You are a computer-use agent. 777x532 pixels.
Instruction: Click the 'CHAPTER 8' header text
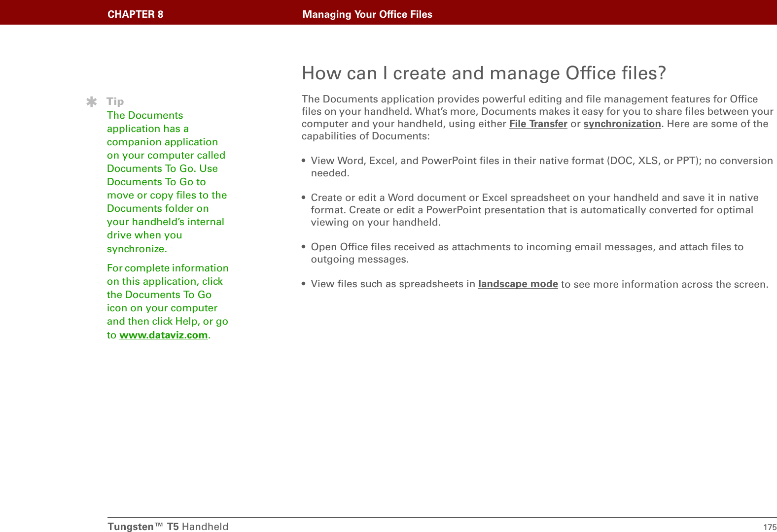coord(136,14)
